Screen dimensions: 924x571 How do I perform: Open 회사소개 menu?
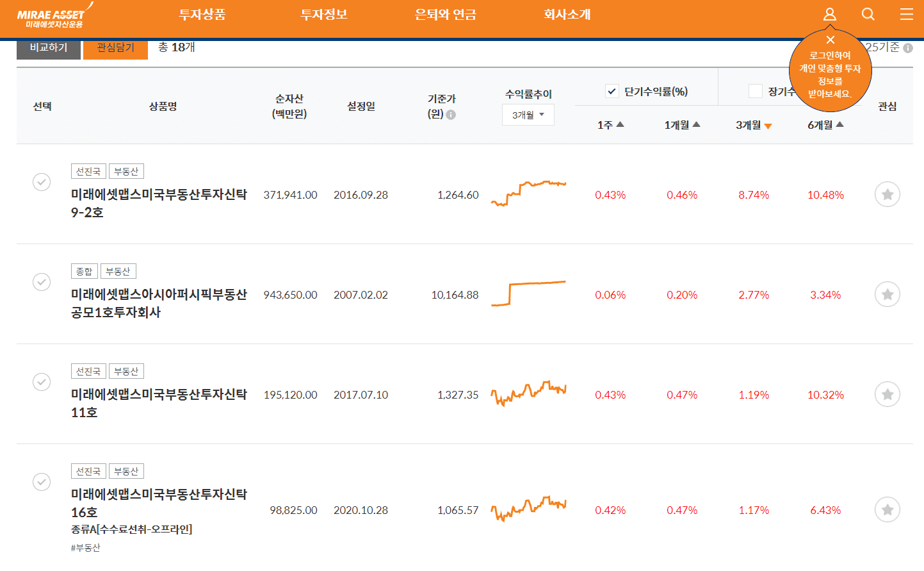click(x=567, y=15)
